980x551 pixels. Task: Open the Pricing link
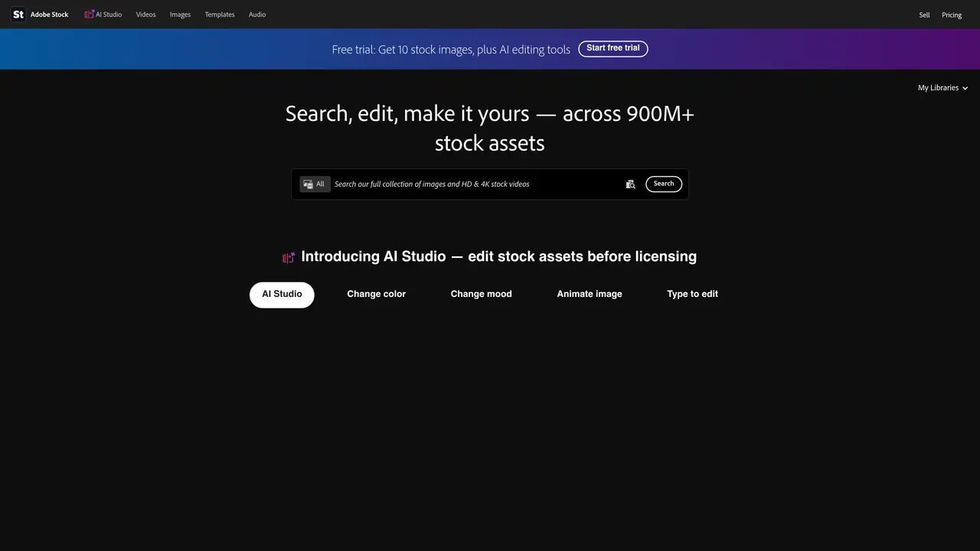(952, 15)
